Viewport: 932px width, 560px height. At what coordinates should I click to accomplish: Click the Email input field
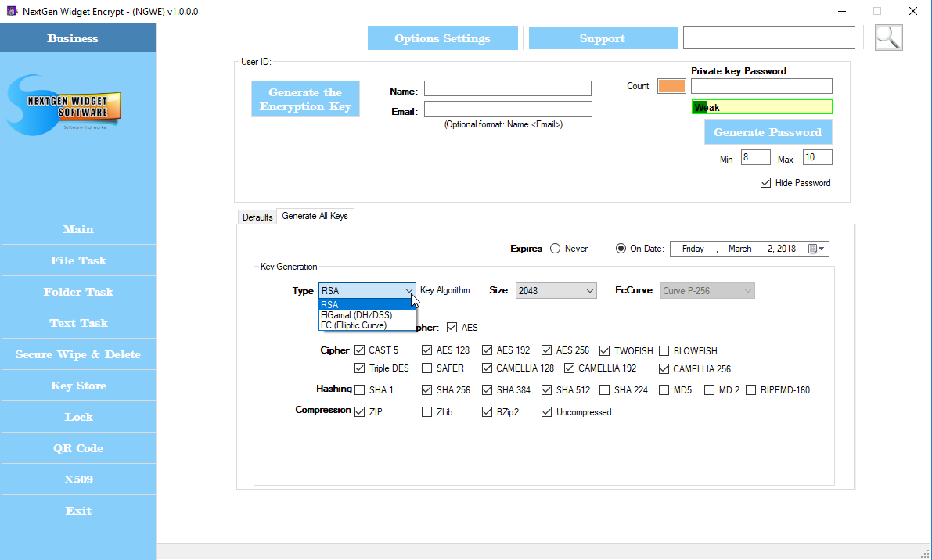tap(508, 109)
